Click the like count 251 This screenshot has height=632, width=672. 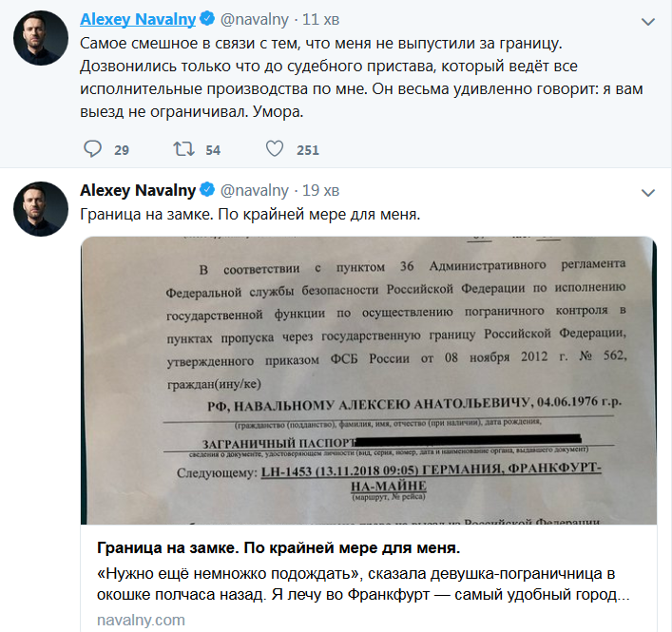coord(307,150)
